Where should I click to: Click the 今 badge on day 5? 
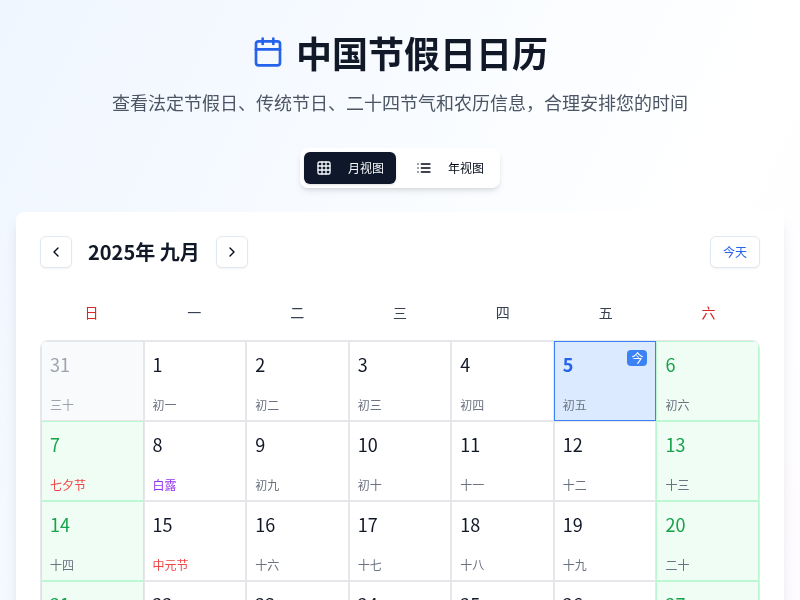[637, 358]
